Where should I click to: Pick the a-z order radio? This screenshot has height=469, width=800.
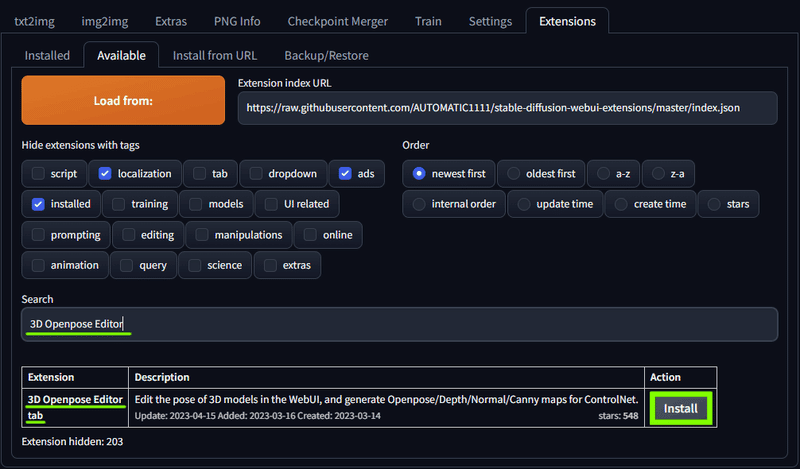[603, 174]
